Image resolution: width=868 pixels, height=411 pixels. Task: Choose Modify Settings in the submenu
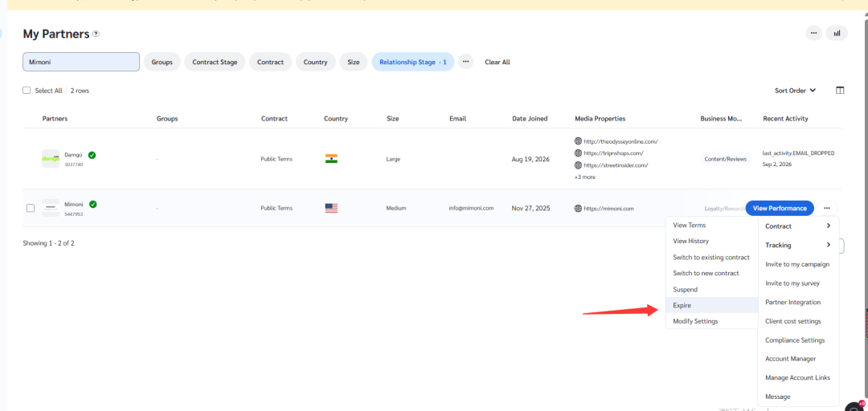click(711, 321)
